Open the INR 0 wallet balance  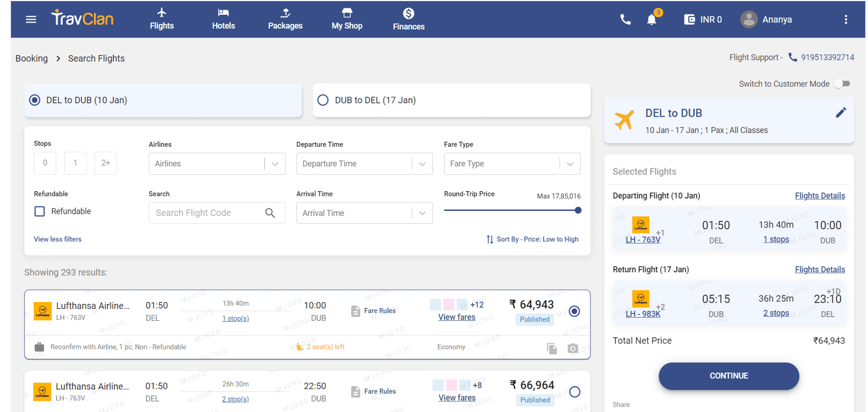[703, 19]
